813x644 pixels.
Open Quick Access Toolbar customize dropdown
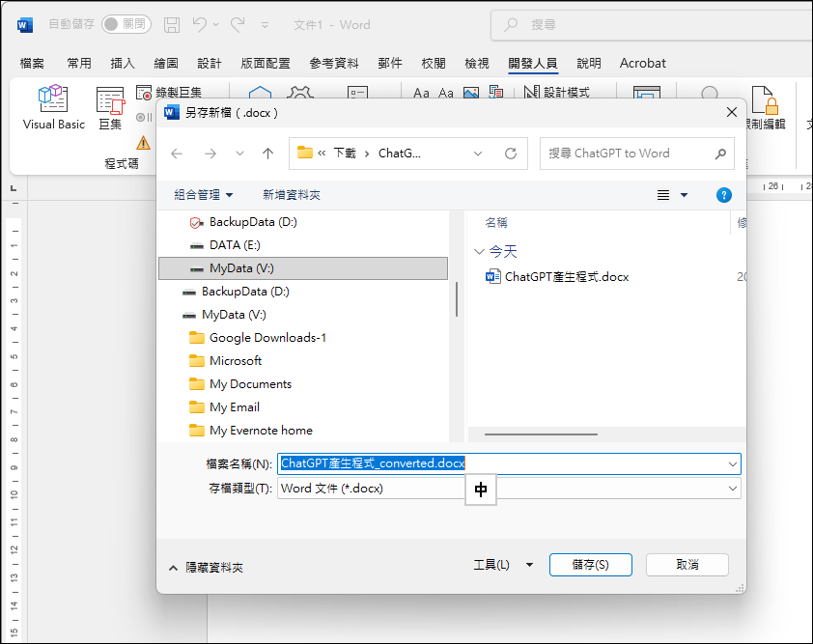click(265, 25)
